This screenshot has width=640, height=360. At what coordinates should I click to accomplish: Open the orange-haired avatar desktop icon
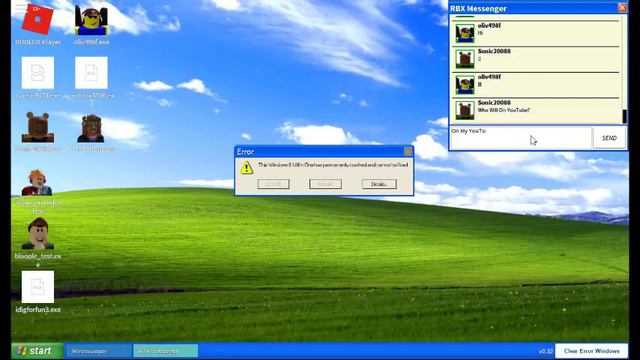(x=37, y=182)
